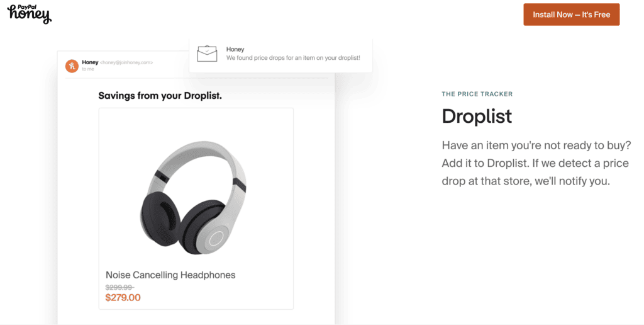Screen dimensions: 644x325
Task: Click the crossed-out $299.99 price
Action: click(119, 287)
